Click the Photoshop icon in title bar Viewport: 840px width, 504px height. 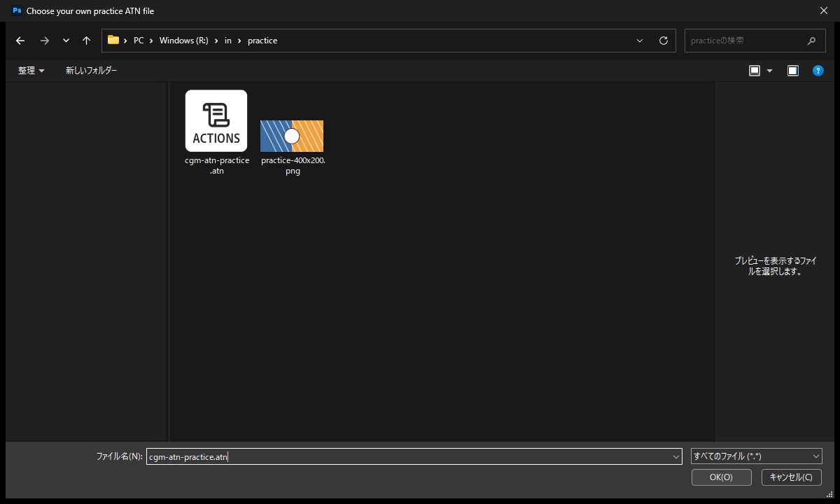point(17,10)
